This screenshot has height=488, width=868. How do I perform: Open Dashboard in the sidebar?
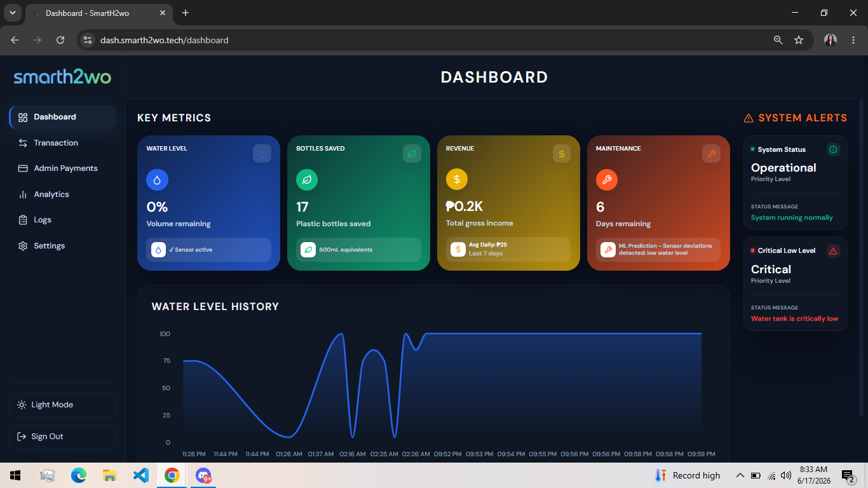[x=63, y=117]
